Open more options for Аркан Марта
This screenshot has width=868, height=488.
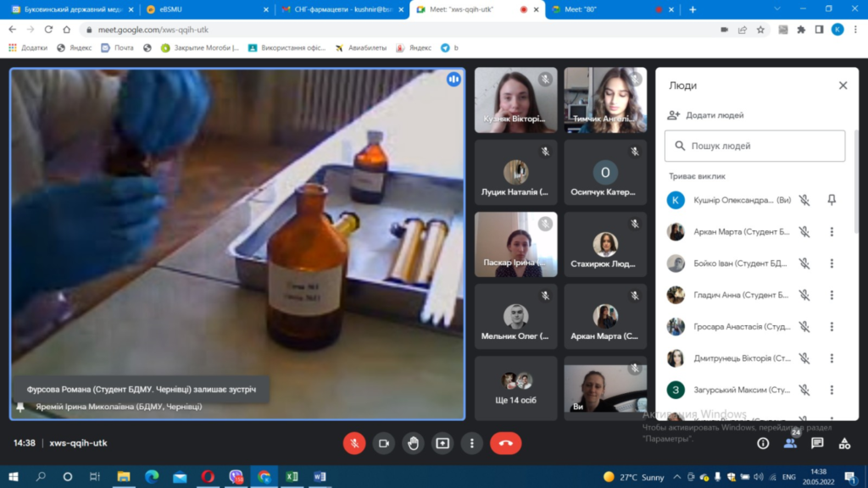[x=832, y=232]
